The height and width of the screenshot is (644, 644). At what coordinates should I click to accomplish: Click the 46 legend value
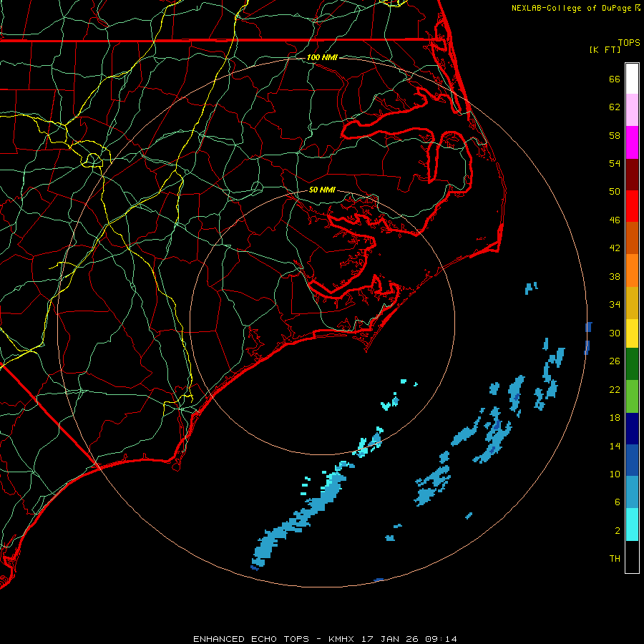point(615,220)
